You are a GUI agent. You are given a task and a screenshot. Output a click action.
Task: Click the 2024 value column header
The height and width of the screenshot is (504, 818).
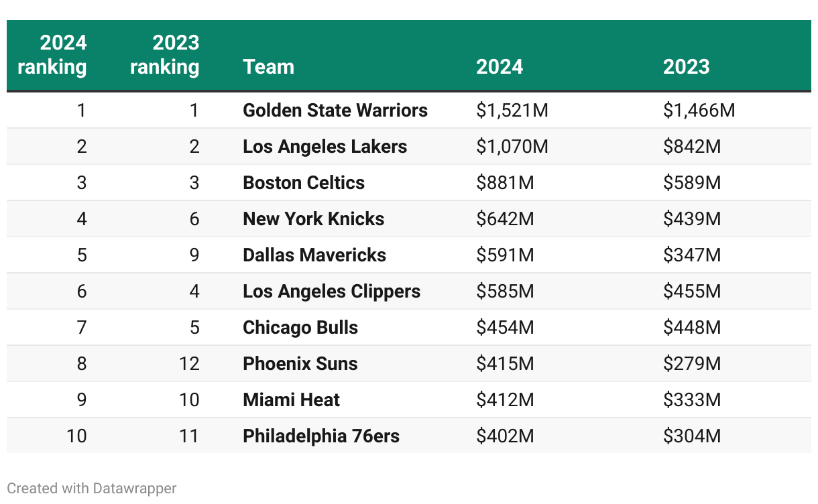pos(500,67)
